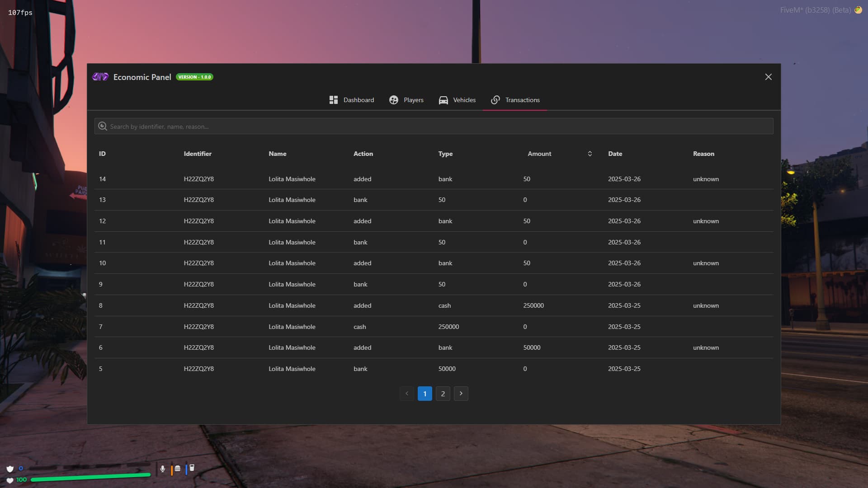This screenshot has height=488, width=868.
Task: Click the FiveM icon in top corner
Action: click(x=858, y=10)
